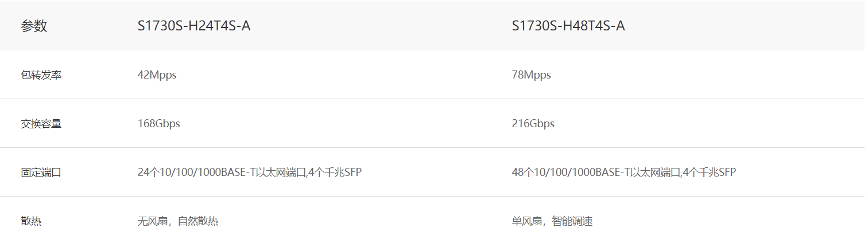Click the 78Mpps forwarding rate value
The width and height of the screenshot is (868, 243).
(x=531, y=75)
